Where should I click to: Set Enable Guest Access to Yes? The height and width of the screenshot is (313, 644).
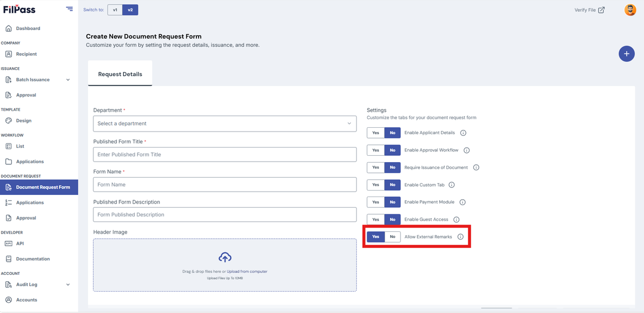376,219
